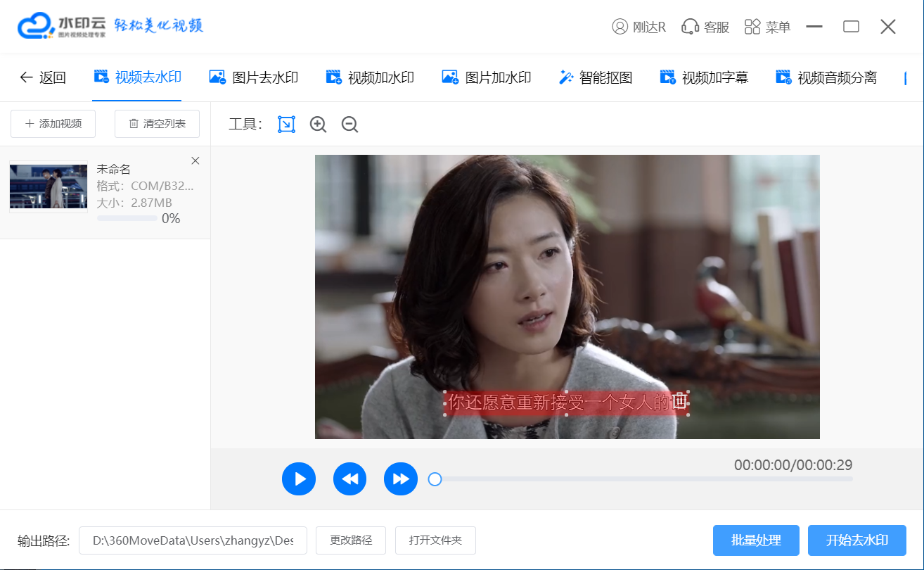Open 智能抠图 tab
Image resolution: width=924 pixels, height=570 pixels.
coord(596,77)
